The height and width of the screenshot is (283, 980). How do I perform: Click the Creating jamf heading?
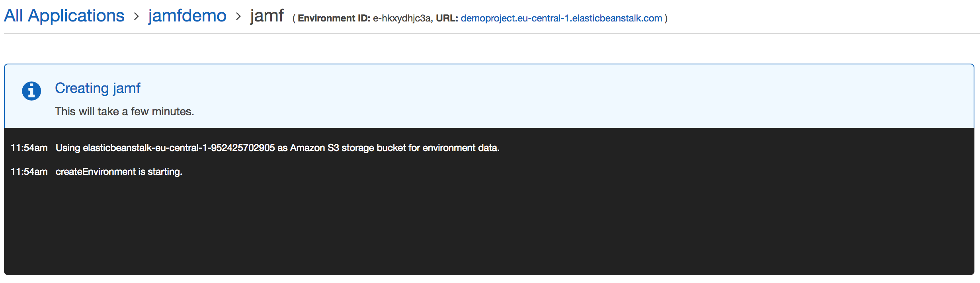pos(98,88)
